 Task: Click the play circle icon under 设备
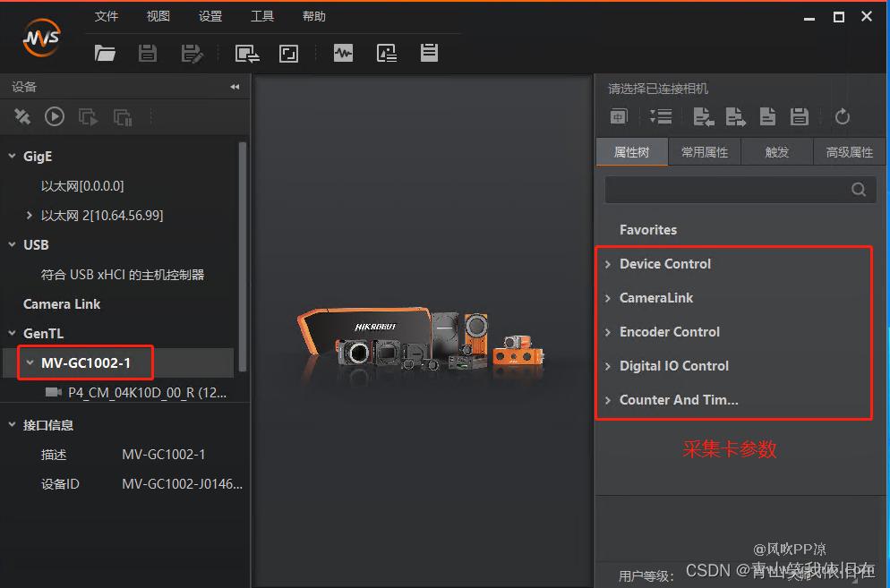click(x=55, y=116)
